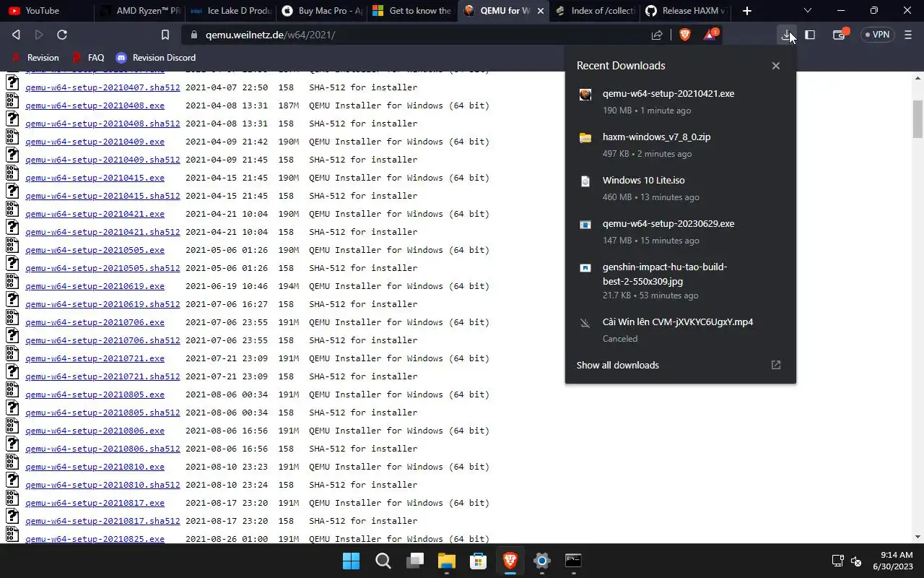
Task: Open Brave Shields lion icon
Action: 684,35
